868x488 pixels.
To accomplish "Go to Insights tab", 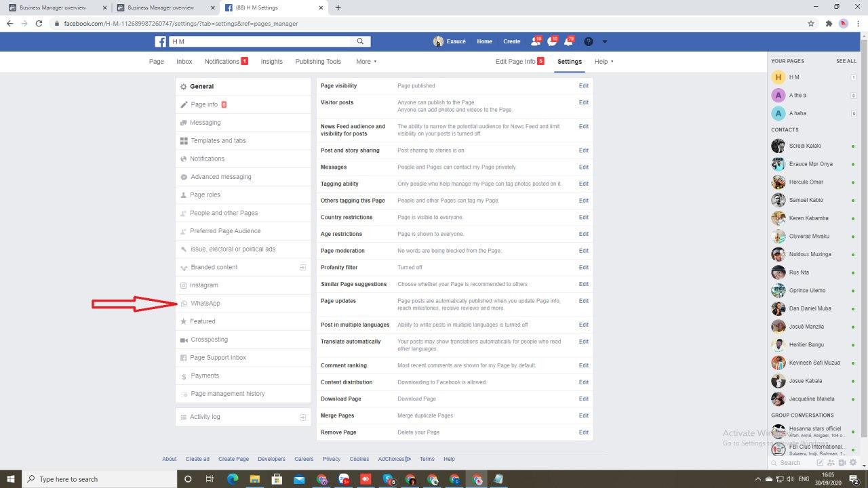I will pos(272,62).
